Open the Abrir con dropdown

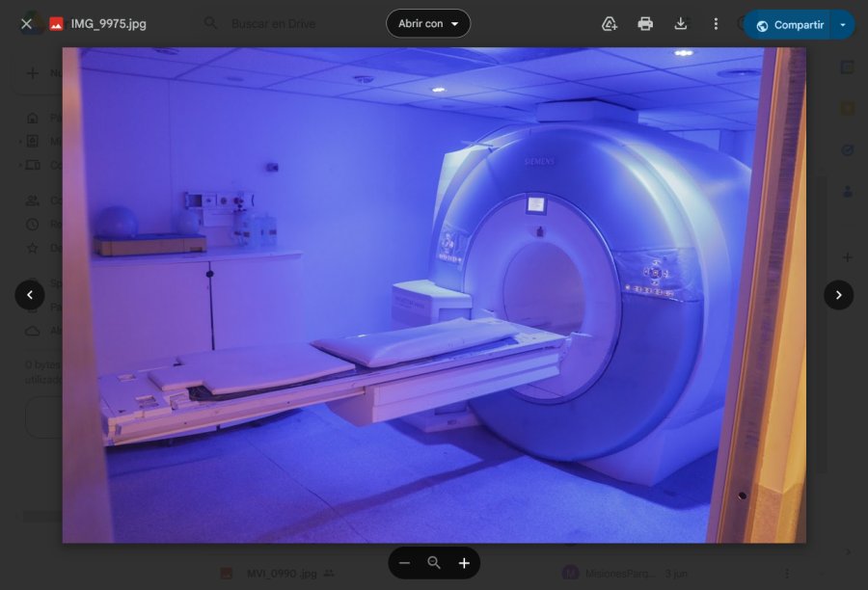click(x=427, y=23)
